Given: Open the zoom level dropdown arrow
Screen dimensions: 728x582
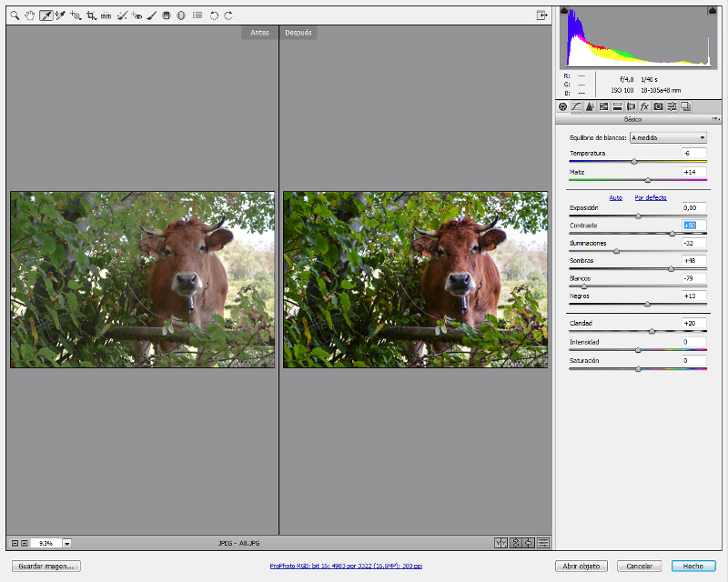Looking at the screenshot, I should [x=67, y=543].
